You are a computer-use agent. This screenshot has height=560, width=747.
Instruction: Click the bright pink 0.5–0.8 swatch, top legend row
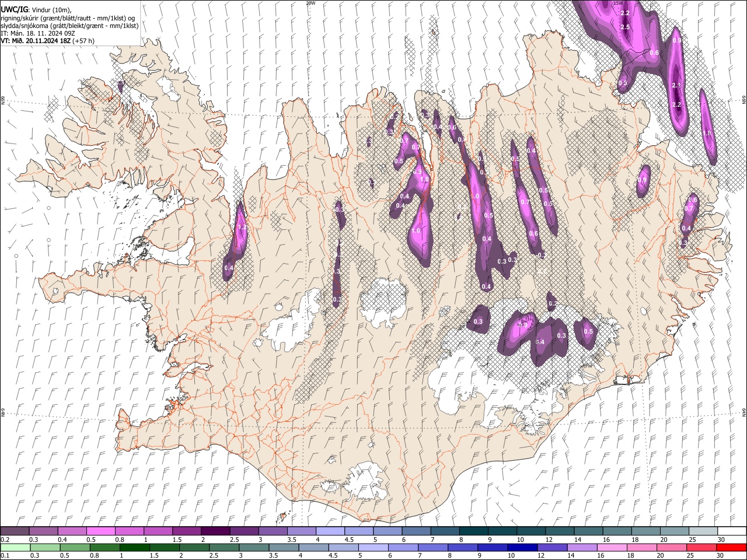point(101,531)
